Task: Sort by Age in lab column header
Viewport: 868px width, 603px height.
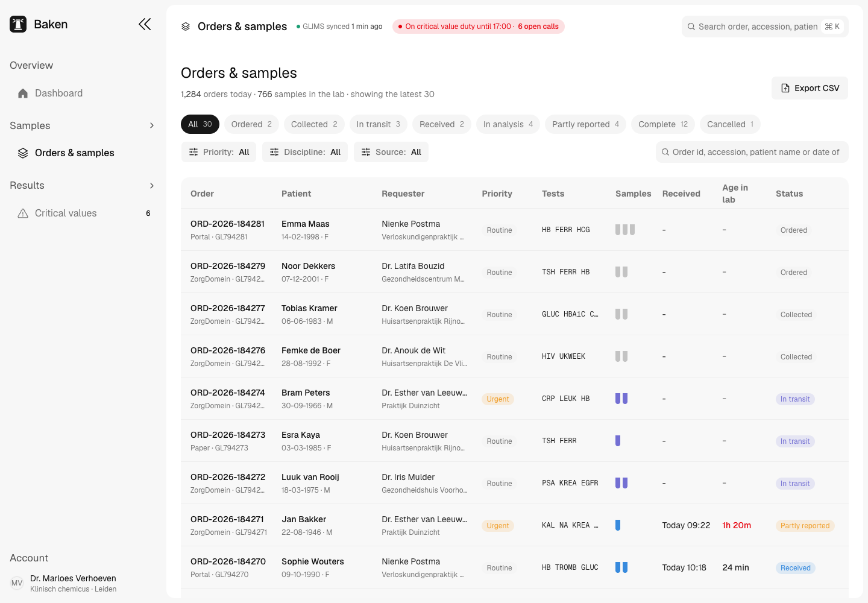Action: [735, 194]
